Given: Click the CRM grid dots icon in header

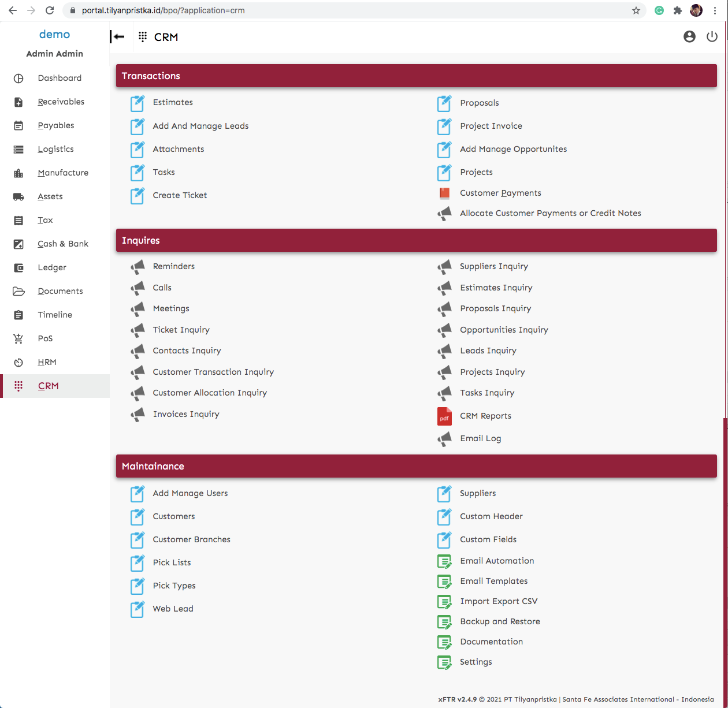Looking at the screenshot, I should tap(143, 37).
